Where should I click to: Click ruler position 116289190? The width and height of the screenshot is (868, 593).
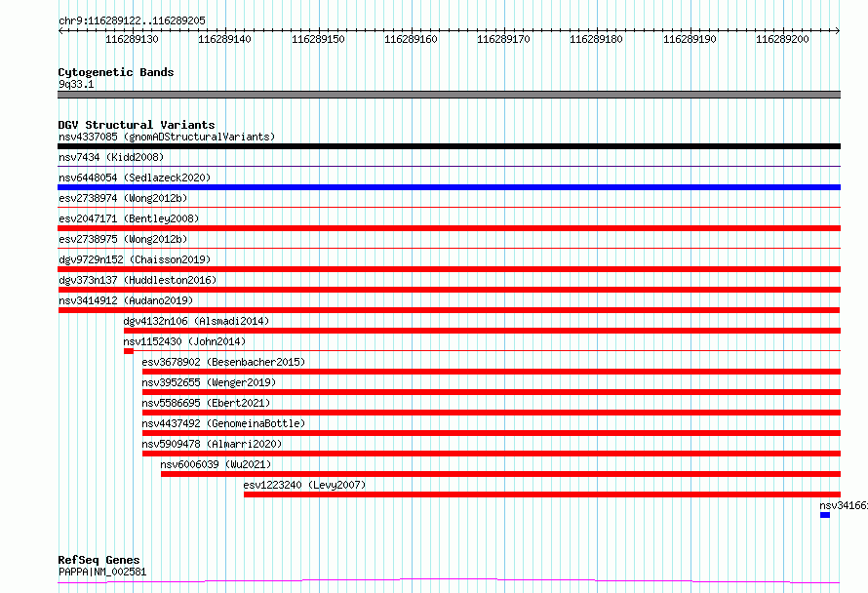(x=690, y=39)
